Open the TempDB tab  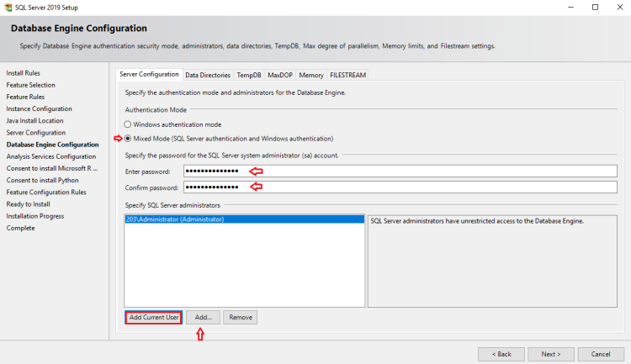click(x=249, y=75)
